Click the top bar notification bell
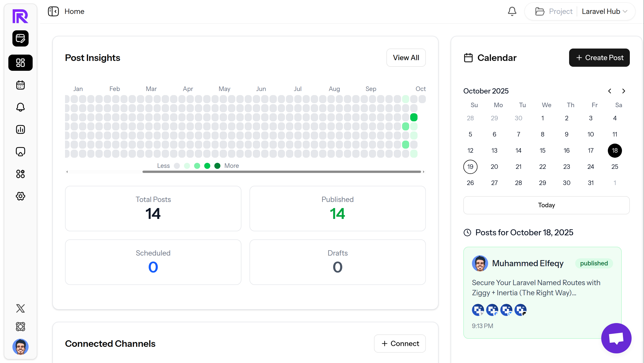 point(512,11)
